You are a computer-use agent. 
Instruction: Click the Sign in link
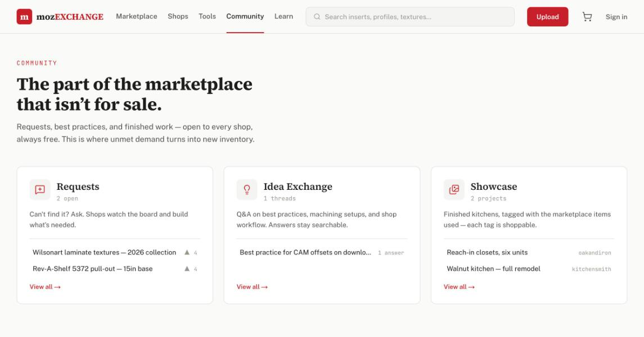(616, 17)
